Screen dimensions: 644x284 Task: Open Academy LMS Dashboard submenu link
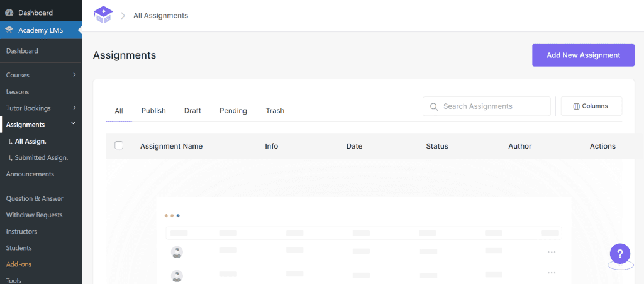[22, 51]
